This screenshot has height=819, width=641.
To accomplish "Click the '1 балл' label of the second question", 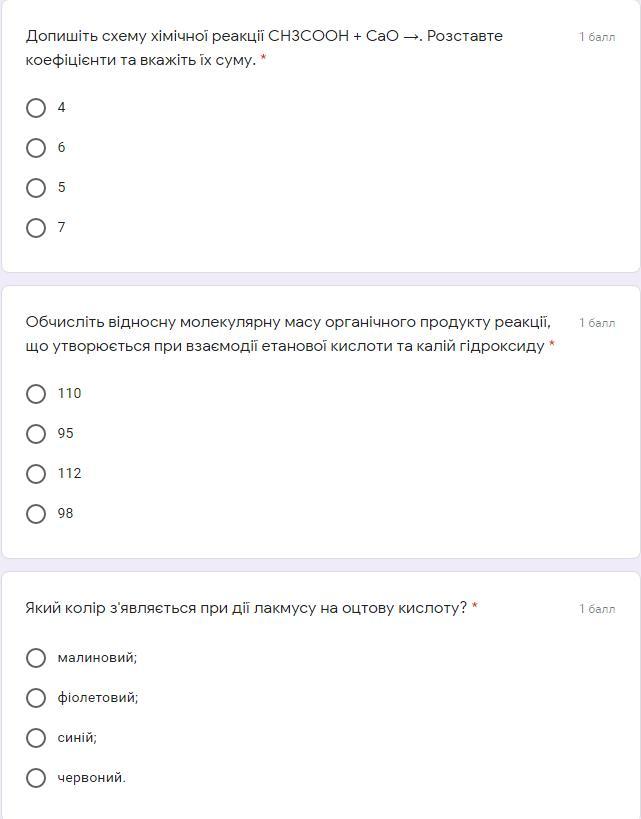I will [x=597, y=323].
